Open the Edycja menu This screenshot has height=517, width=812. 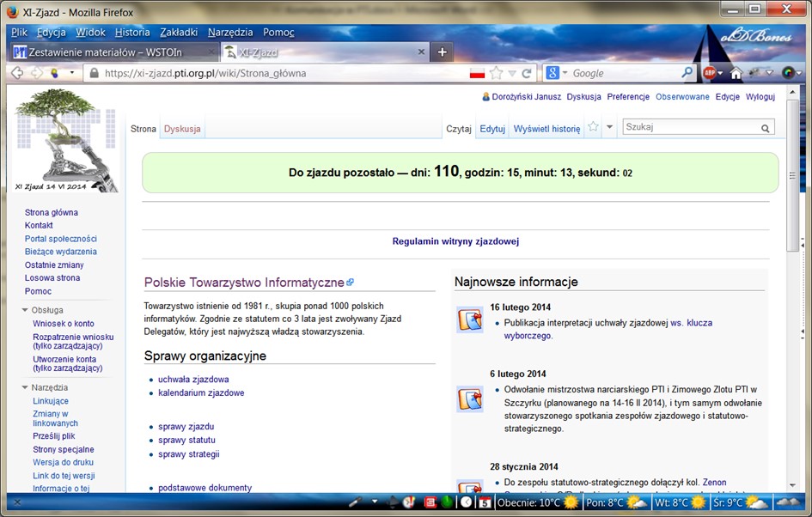tap(52, 32)
